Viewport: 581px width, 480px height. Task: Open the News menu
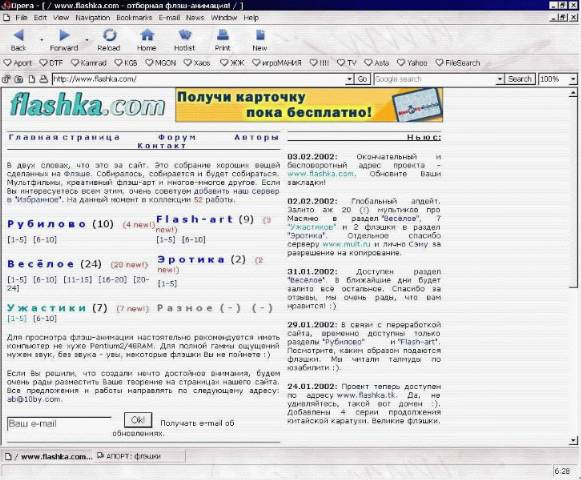coord(195,18)
